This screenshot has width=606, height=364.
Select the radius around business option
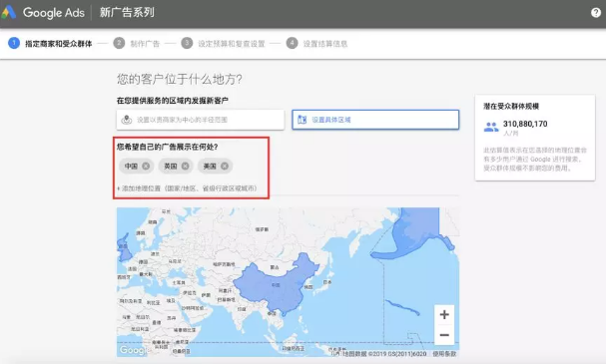[x=201, y=120]
